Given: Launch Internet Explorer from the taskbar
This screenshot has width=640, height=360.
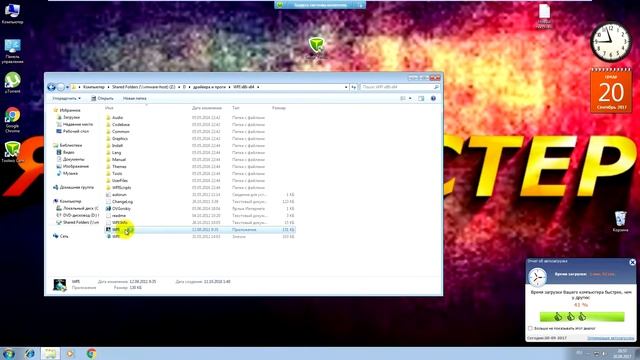Looking at the screenshot, I should pos(30,353).
